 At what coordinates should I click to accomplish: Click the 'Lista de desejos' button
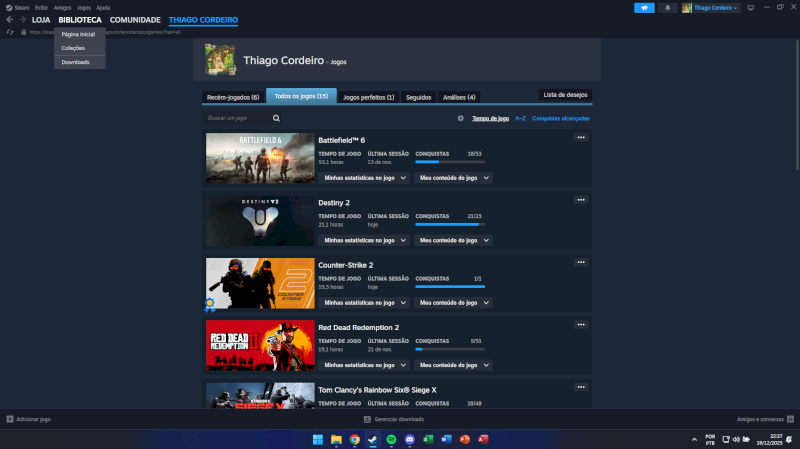[565, 94]
